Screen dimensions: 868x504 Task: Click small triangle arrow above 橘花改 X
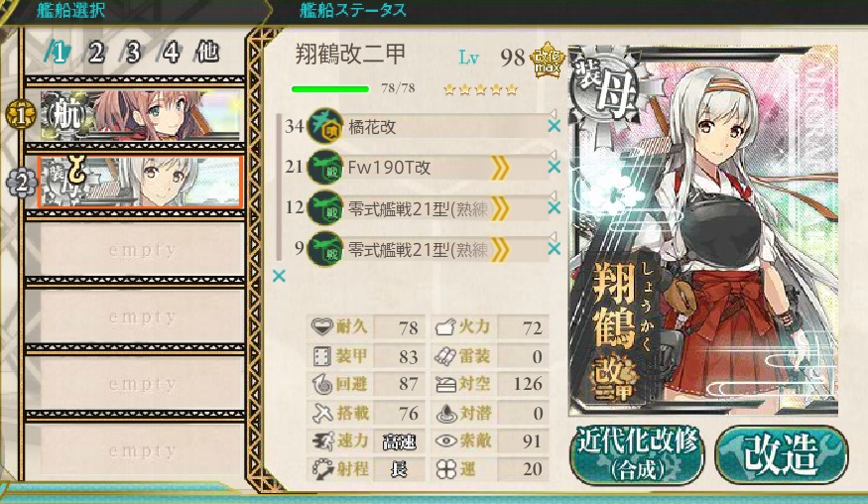tap(553, 113)
